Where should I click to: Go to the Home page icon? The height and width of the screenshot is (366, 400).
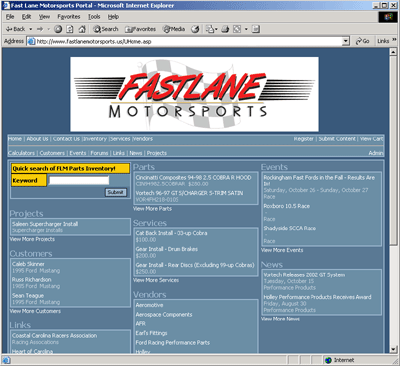[x=82, y=29]
